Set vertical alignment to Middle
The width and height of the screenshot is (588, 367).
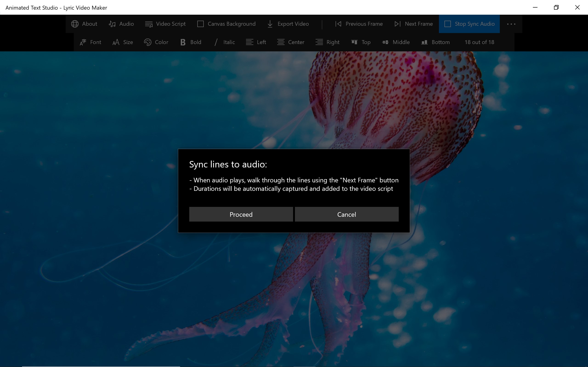tap(396, 42)
